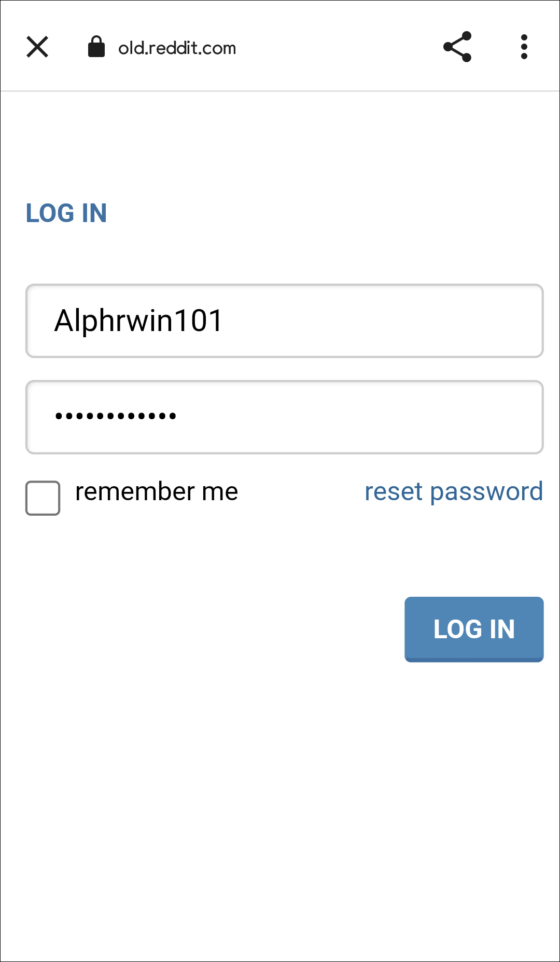Place cursor after Alphrwin101 text
The height and width of the screenshot is (962, 560).
click(x=226, y=321)
